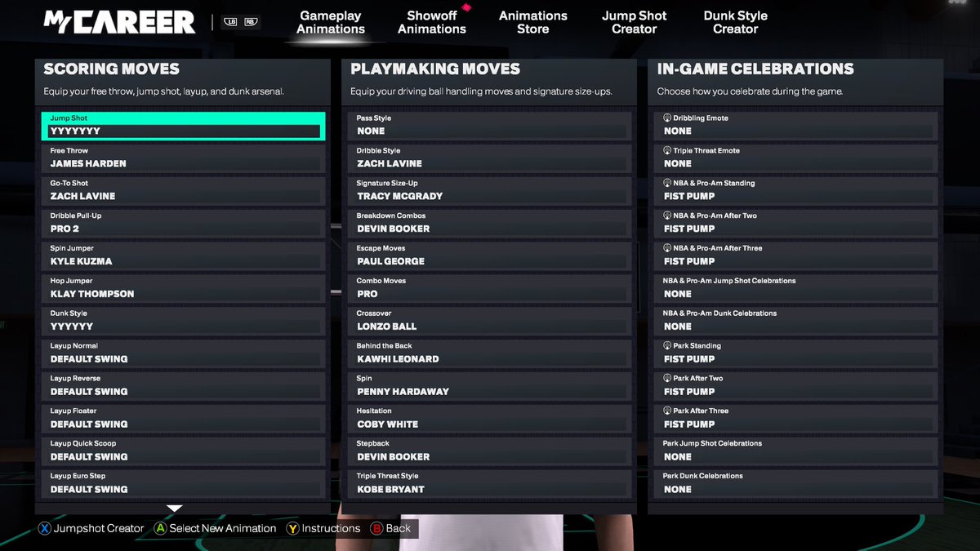Select the Park Jump Shot Celebrations slot
This screenshot has height=551, width=980.
(x=796, y=452)
